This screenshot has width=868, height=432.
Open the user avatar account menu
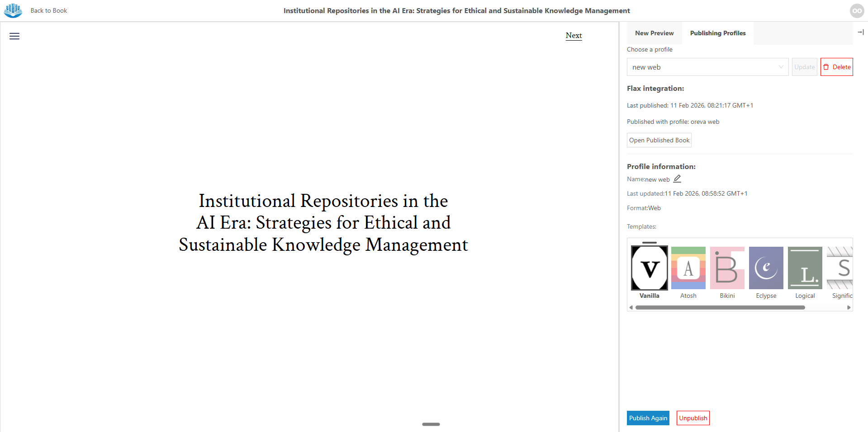coord(857,10)
